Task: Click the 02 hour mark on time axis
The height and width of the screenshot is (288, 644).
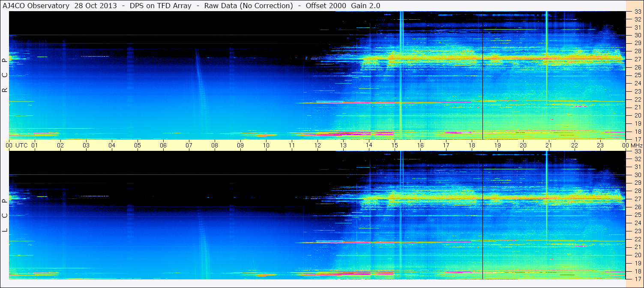Action: (60, 145)
